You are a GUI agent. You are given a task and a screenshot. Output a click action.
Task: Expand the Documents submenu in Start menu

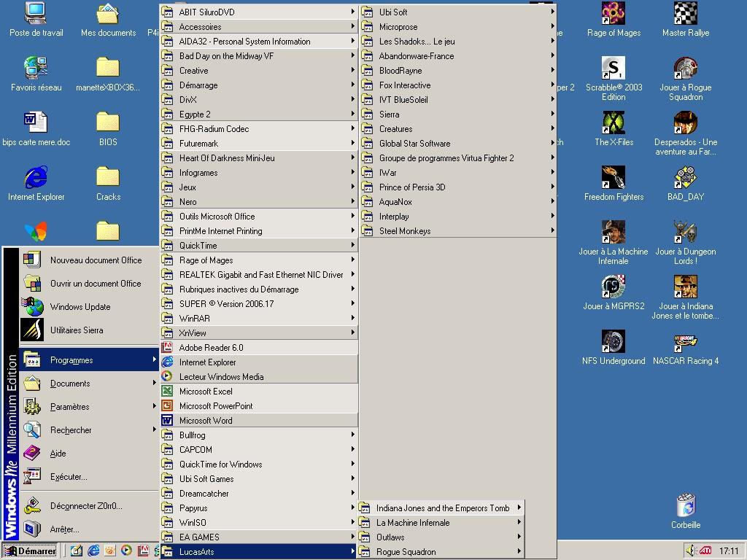[89, 384]
